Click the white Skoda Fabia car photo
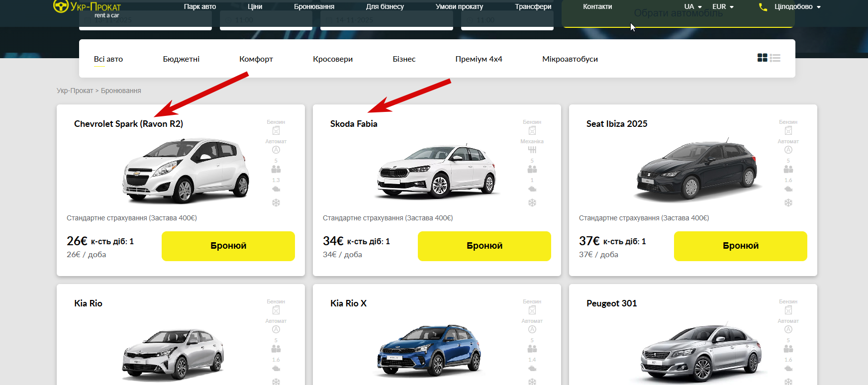The width and height of the screenshot is (868, 385). coord(437,171)
